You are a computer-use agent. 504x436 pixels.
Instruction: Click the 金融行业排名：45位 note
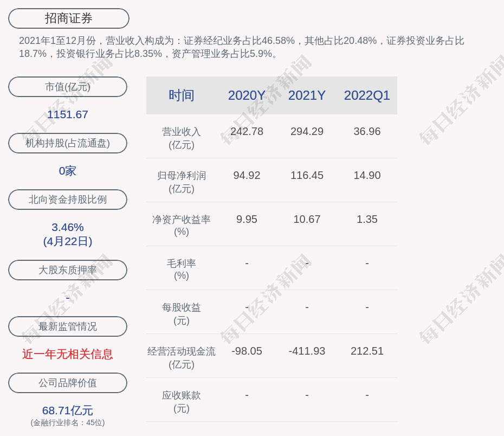coord(68,422)
